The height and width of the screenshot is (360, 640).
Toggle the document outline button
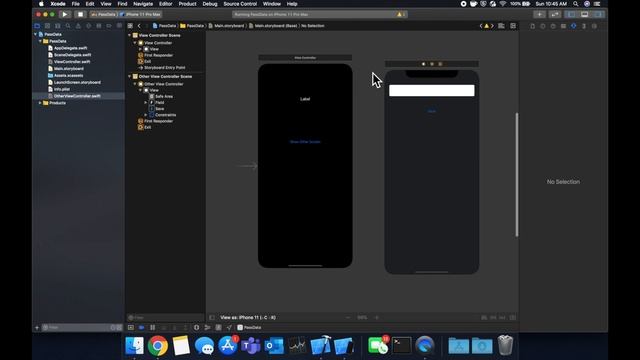click(x=212, y=318)
